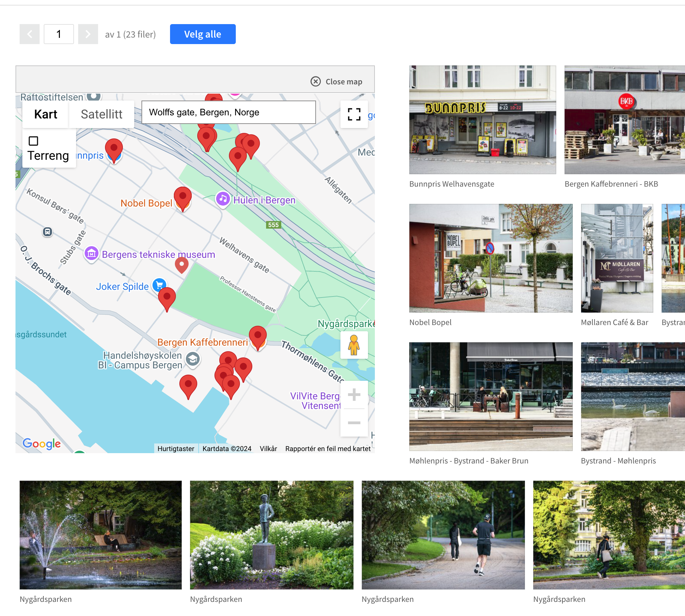Click the Bunnpris Welhavensgate caption
The image size is (685, 616).
(x=452, y=184)
